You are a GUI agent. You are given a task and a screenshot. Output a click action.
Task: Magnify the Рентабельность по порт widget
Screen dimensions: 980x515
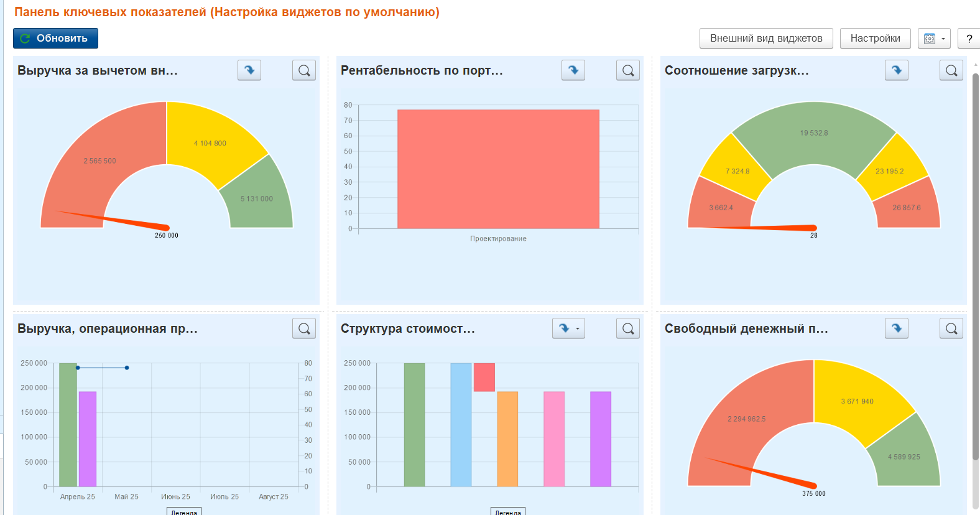628,70
